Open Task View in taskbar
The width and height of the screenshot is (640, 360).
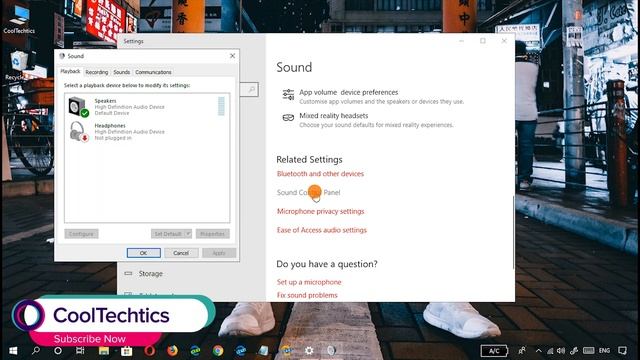[x=80, y=350]
